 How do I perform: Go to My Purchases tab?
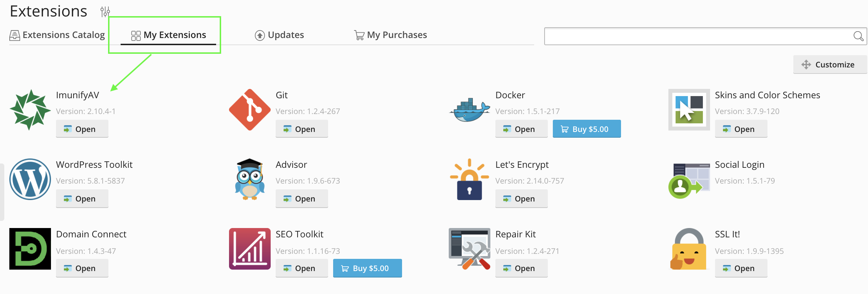[x=391, y=35]
